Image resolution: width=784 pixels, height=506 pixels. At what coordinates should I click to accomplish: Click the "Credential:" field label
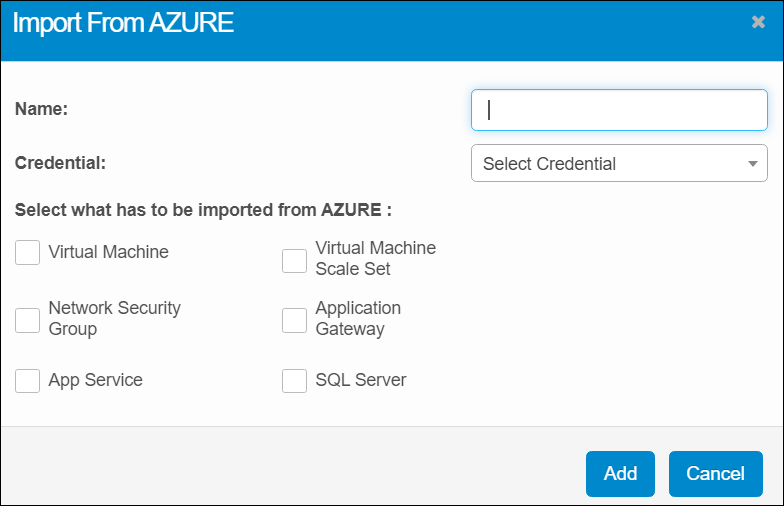tap(60, 162)
